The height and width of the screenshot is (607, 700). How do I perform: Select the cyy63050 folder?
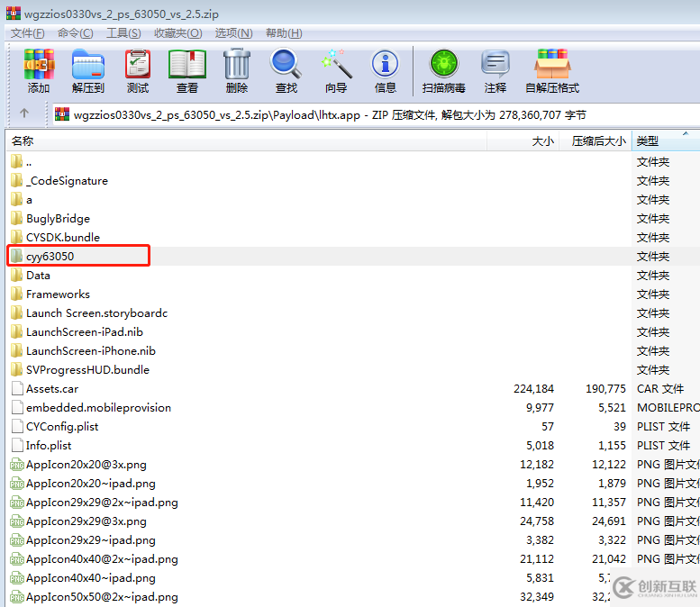click(42, 256)
